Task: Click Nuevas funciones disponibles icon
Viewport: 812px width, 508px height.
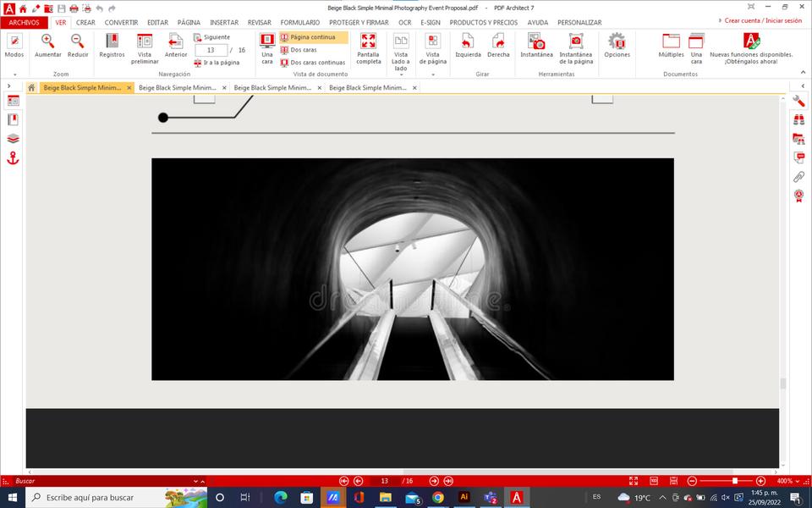Action: pos(751,41)
